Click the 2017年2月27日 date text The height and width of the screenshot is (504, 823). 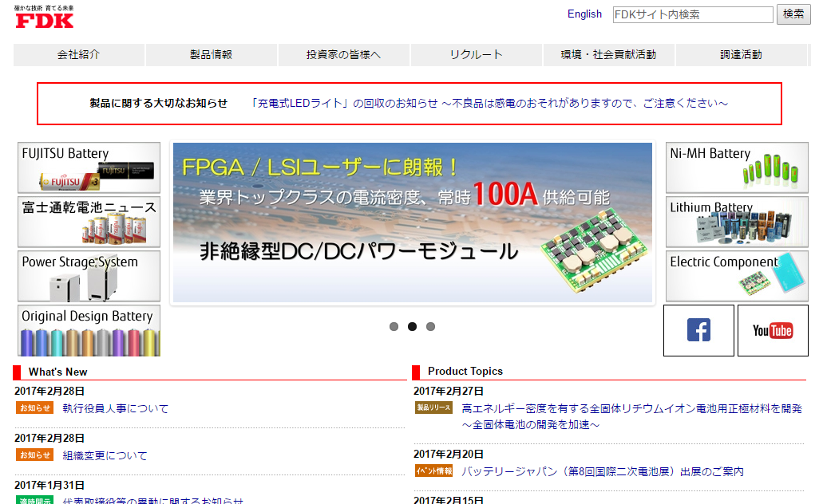[449, 392]
